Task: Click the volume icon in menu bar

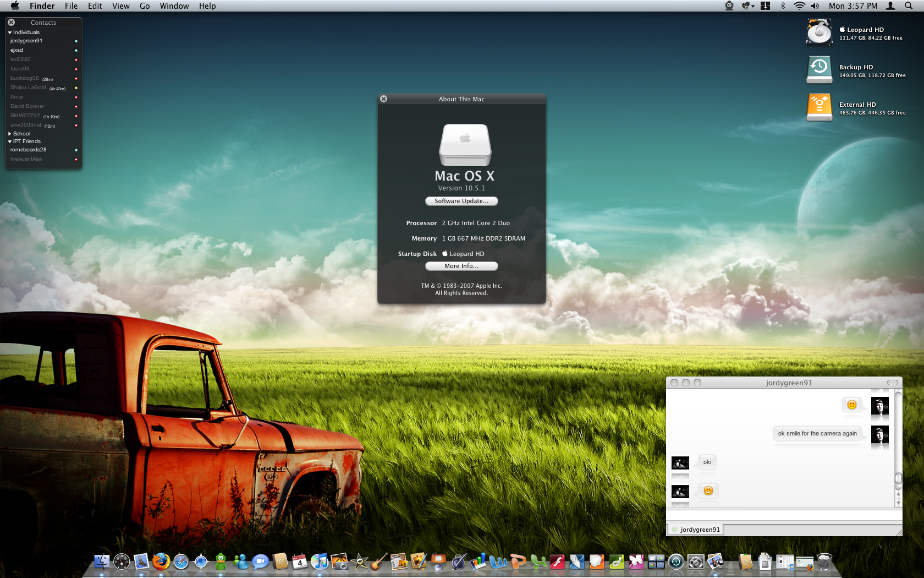Action: click(815, 6)
